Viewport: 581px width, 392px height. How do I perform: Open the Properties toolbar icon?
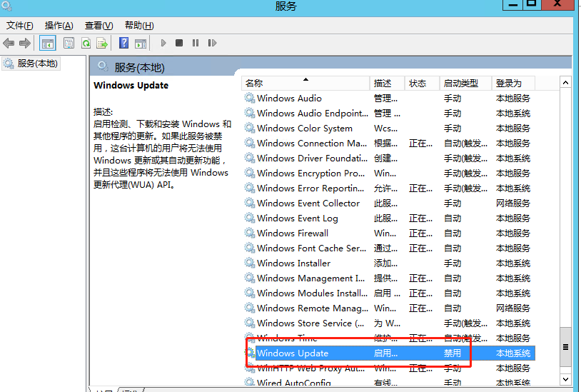tap(69, 44)
